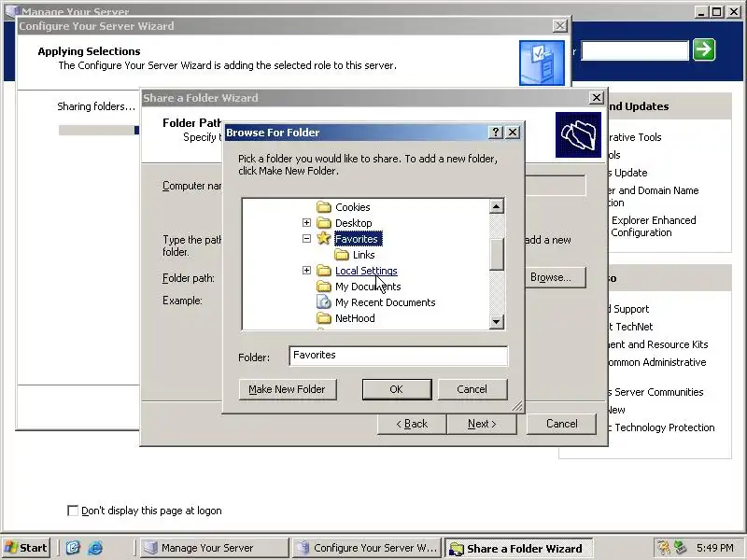This screenshot has width=747, height=560.
Task: Open the Server Communities link
Action: click(x=658, y=392)
